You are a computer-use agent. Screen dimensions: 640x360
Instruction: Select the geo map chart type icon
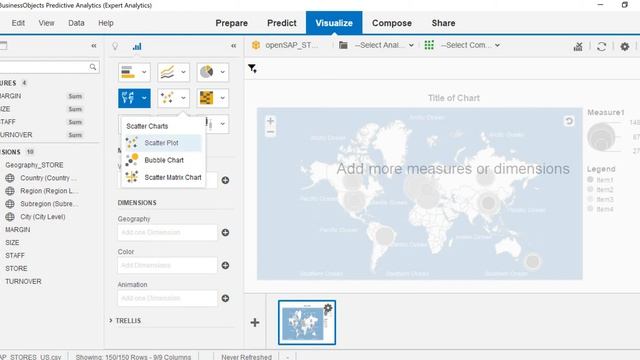click(x=128, y=98)
